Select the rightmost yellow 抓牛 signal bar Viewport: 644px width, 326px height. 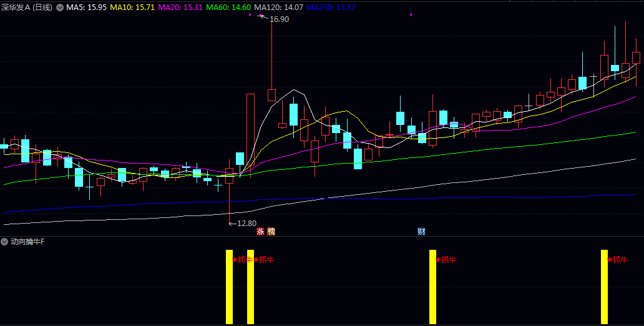[604, 287]
